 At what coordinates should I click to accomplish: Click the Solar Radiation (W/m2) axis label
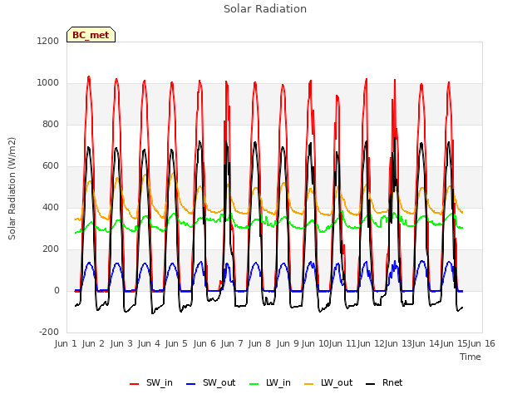12,189
